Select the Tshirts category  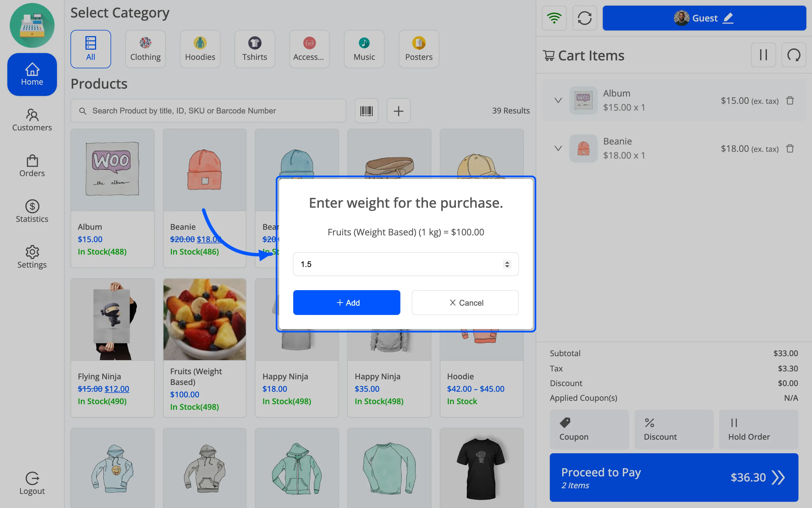255,49
